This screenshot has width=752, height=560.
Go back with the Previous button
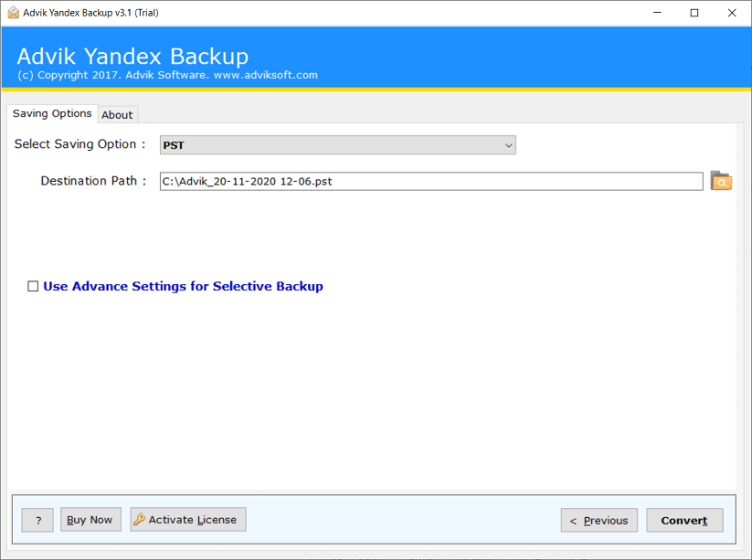[x=599, y=520]
